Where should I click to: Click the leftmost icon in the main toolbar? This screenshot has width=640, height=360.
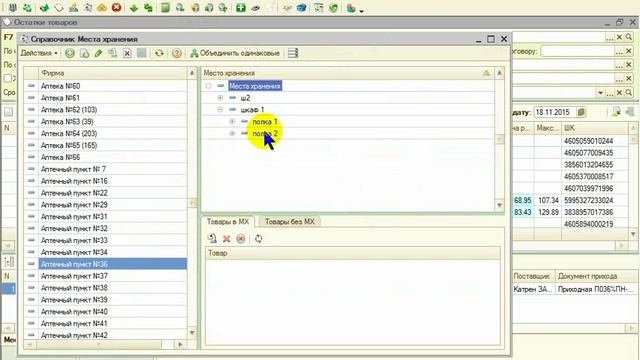point(12,7)
